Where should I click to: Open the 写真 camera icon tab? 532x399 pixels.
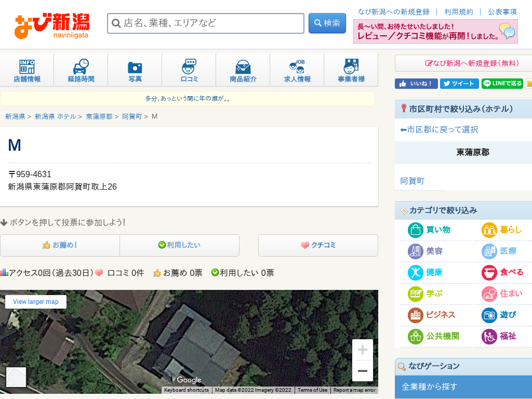[135, 70]
